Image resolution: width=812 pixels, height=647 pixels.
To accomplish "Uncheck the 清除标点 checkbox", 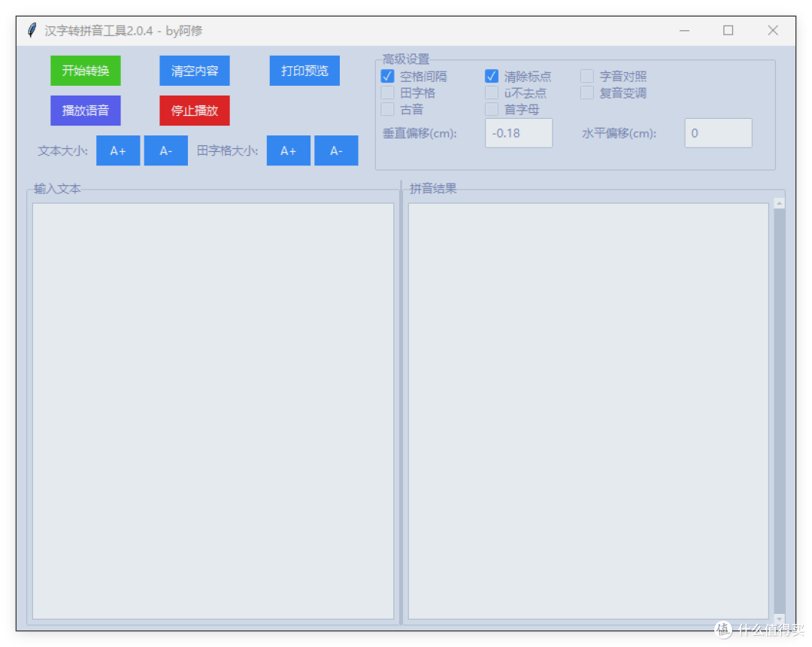I will pos(492,76).
